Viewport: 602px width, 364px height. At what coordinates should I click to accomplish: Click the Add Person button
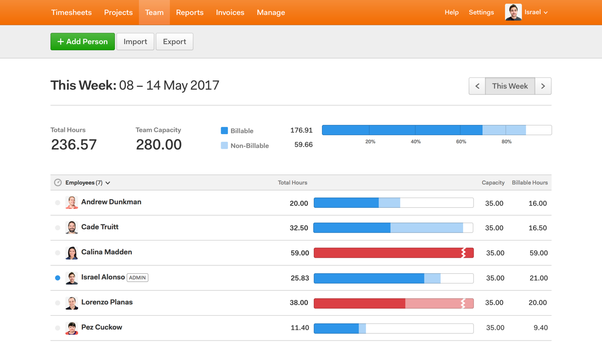click(x=82, y=41)
